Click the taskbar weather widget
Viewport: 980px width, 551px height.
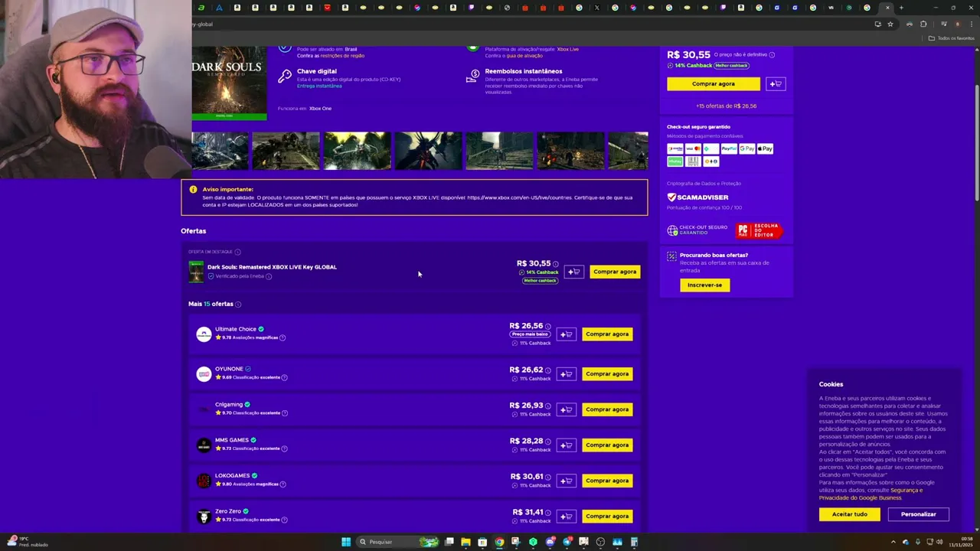point(28,542)
